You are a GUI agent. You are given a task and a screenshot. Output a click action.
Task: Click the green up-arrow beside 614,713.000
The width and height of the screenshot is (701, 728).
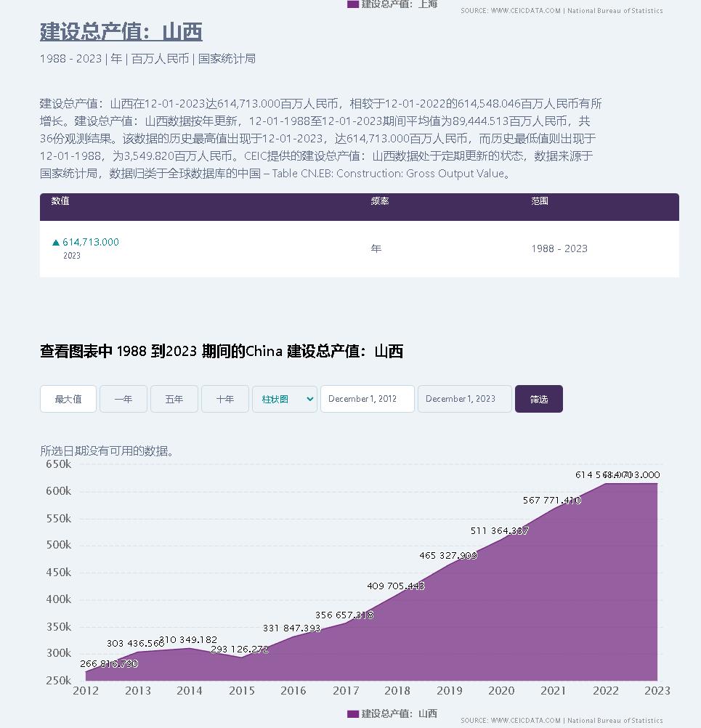[x=56, y=243]
